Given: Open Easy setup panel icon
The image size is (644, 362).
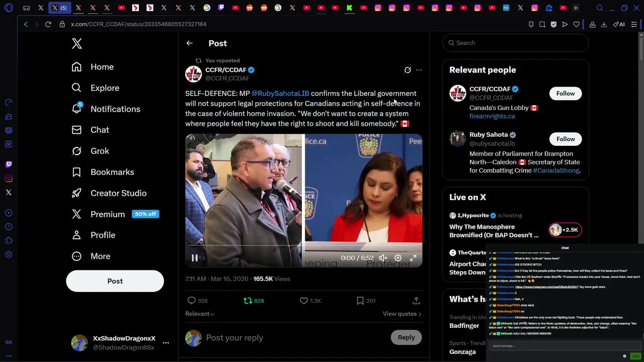Looking at the screenshot, I should coord(634,24).
